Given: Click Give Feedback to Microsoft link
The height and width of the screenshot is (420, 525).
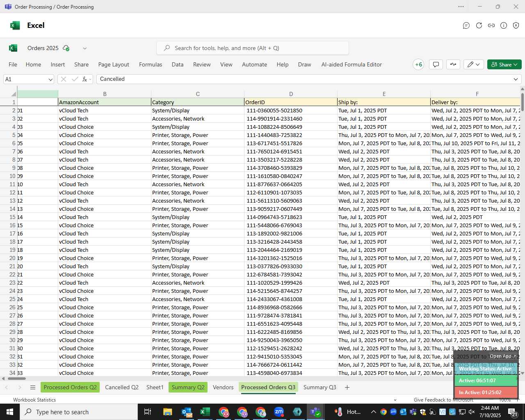Looking at the screenshot, I should click(x=443, y=400).
